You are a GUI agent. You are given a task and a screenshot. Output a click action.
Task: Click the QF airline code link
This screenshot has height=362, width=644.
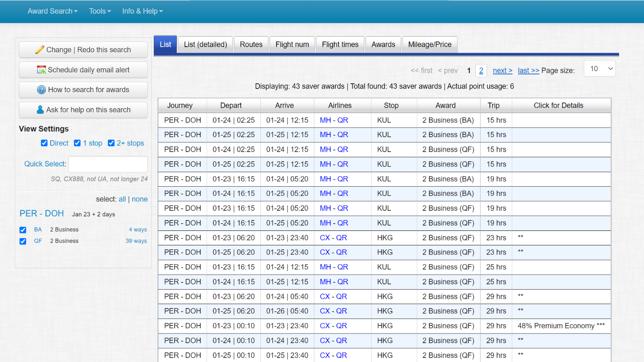pyautogui.click(x=38, y=241)
